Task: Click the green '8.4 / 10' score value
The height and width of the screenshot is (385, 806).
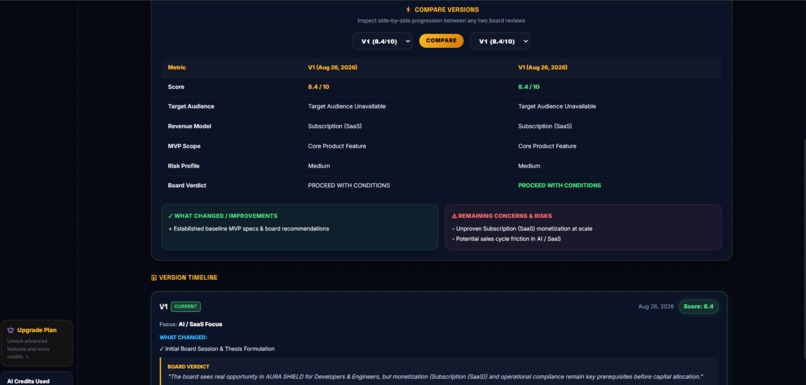Action: [x=529, y=87]
